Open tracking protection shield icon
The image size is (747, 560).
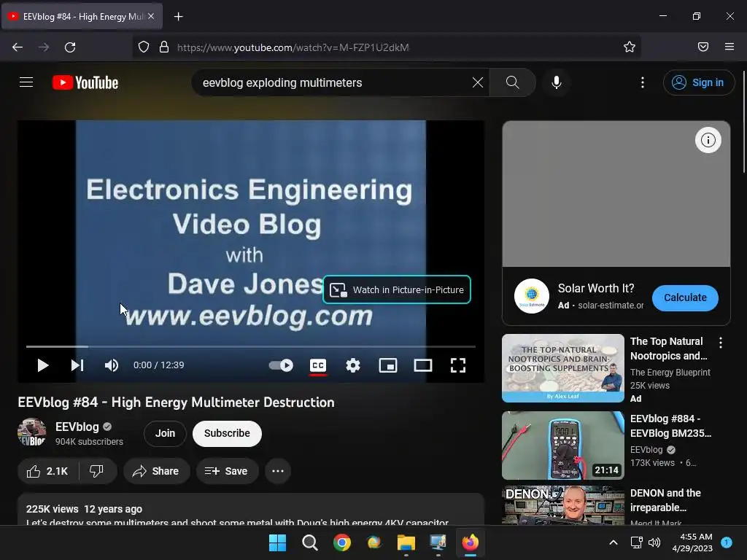144,47
